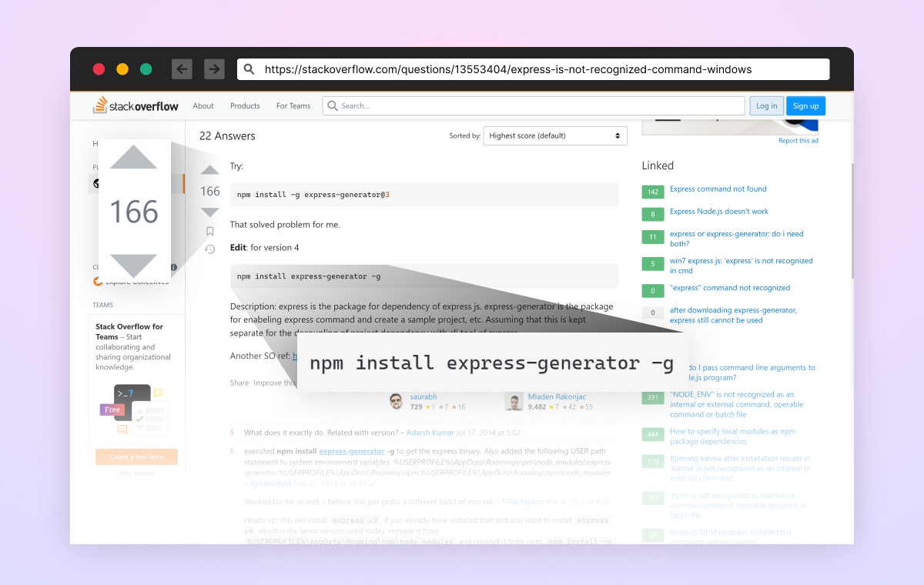Image resolution: width=924 pixels, height=585 pixels.
Task: Go back with the browser back arrow
Action: [x=182, y=69]
